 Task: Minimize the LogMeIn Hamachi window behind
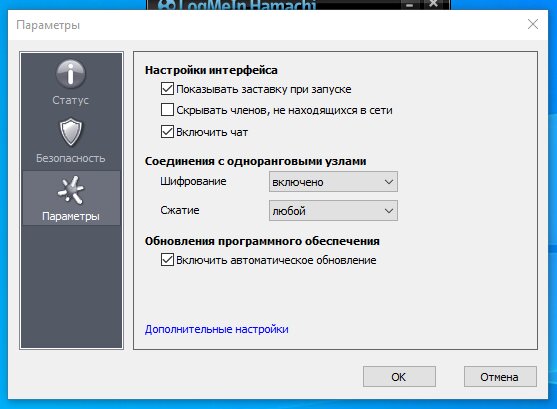409,5
